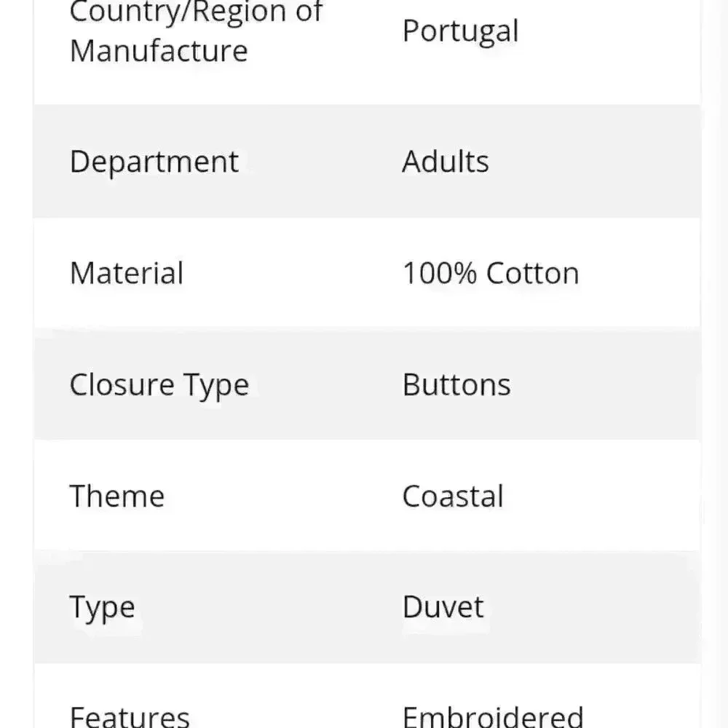Click the Adults value

(x=446, y=162)
